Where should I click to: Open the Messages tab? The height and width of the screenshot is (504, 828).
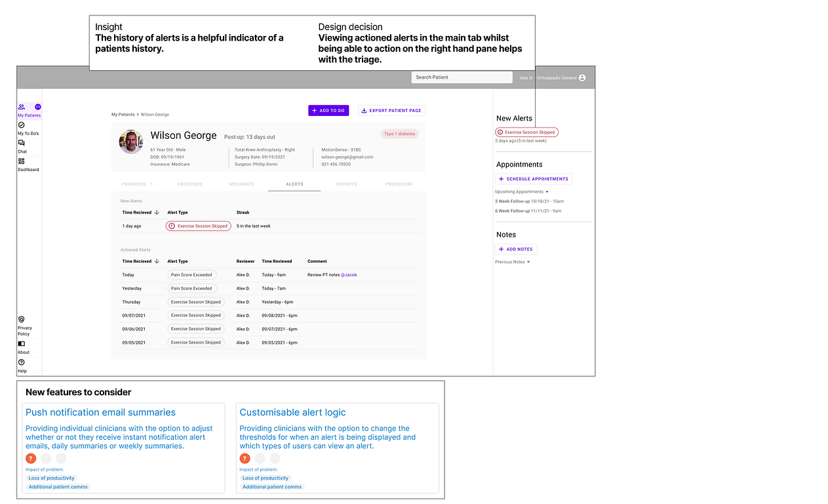pyautogui.click(x=242, y=184)
